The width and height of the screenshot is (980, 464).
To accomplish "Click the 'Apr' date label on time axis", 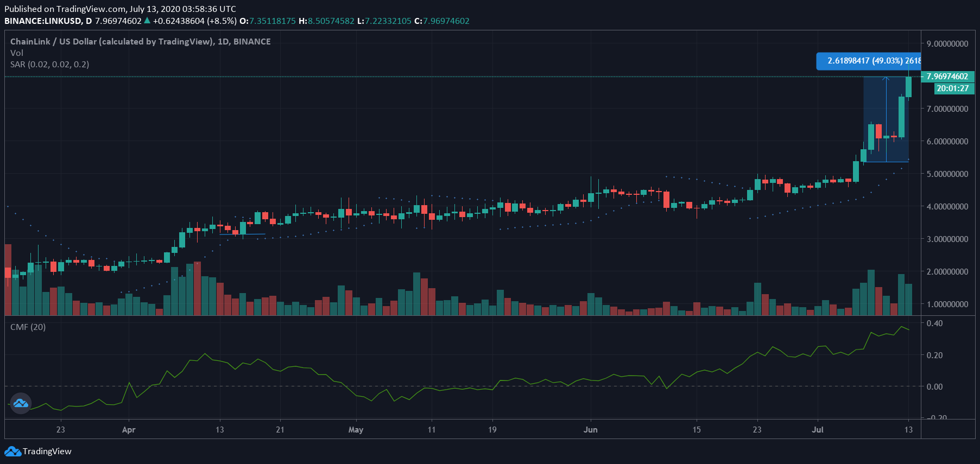I will coord(129,430).
